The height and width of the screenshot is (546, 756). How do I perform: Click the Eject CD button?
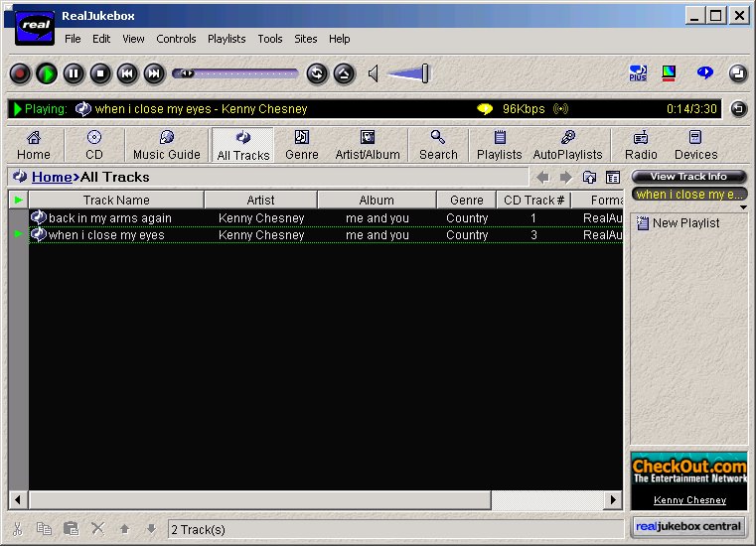344,73
